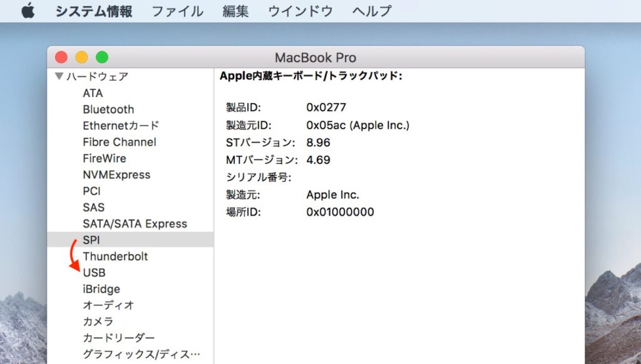Select USB in the hardware list
Screen dimensions: 641x364
pos(95,273)
